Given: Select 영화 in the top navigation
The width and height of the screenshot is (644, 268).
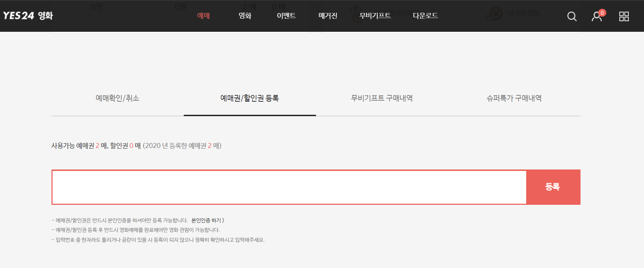Looking at the screenshot, I should 245,16.
